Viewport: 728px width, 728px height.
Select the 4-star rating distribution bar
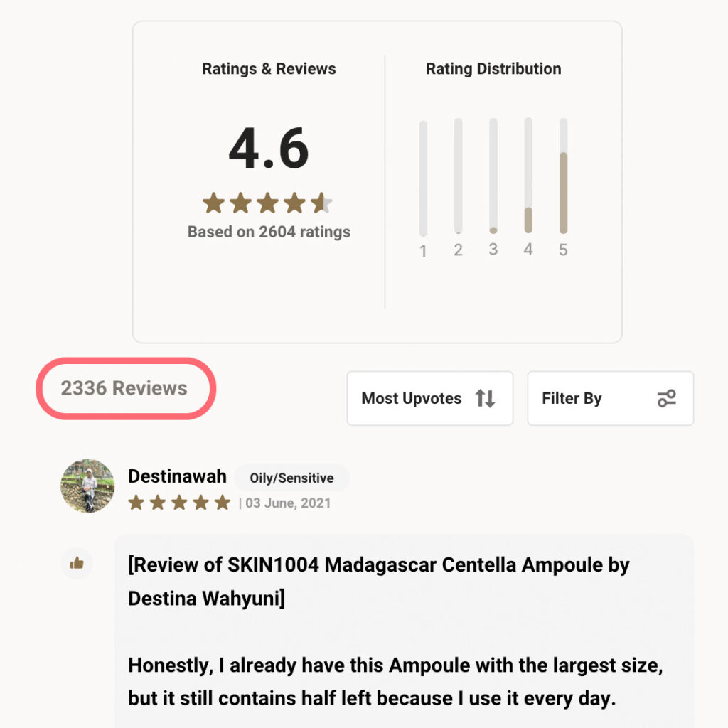(528, 176)
